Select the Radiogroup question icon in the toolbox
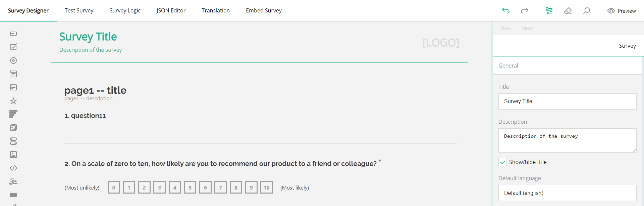 pyautogui.click(x=13, y=60)
